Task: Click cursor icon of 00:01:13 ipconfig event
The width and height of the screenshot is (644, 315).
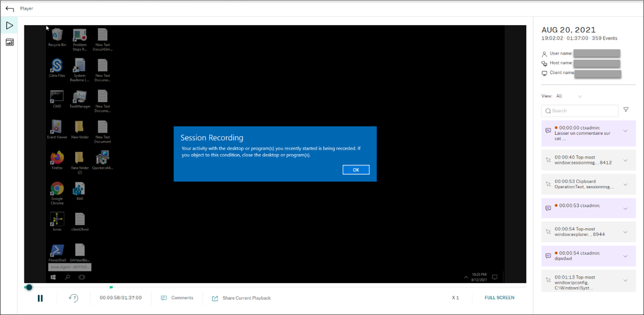Action: coord(548,280)
